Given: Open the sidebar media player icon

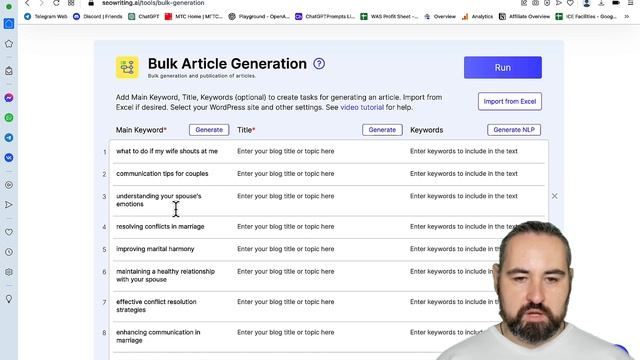Looking at the screenshot, I should [x=9, y=185].
